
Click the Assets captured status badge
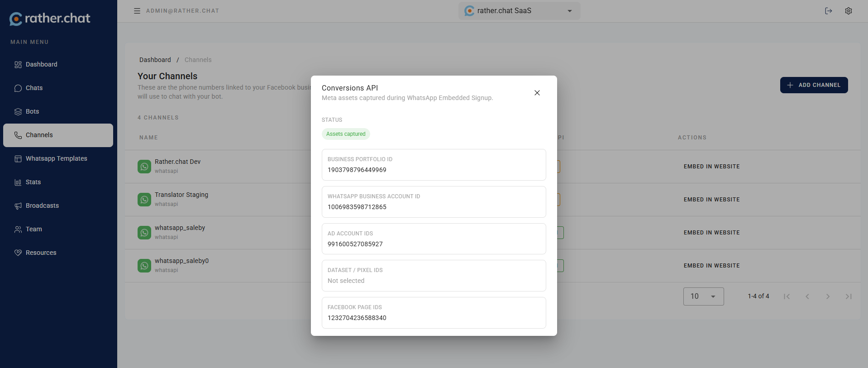tap(346, 134)
